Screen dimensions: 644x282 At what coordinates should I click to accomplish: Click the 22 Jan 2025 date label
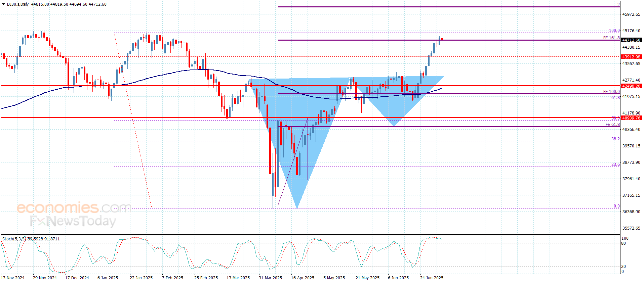tap(141, 278)
